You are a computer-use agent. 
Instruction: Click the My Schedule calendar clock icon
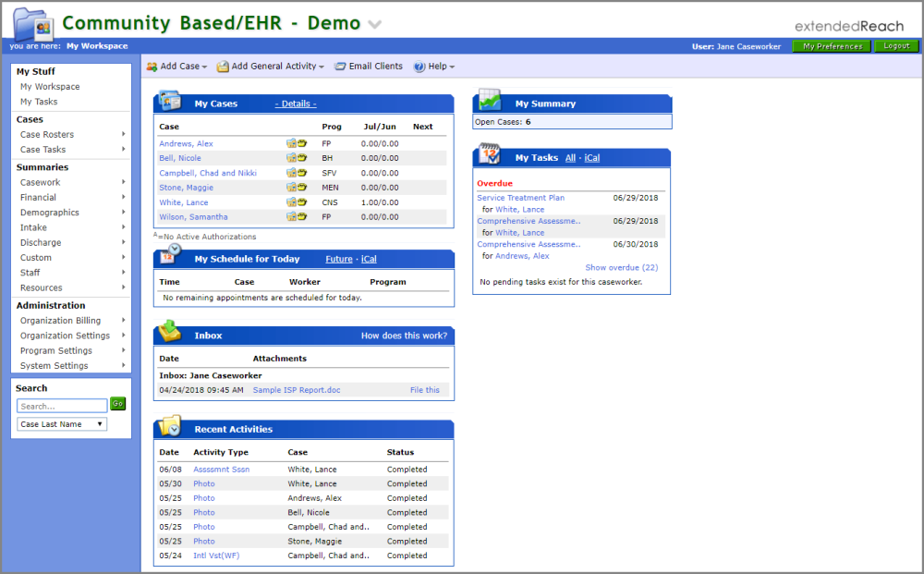point(170,255)
